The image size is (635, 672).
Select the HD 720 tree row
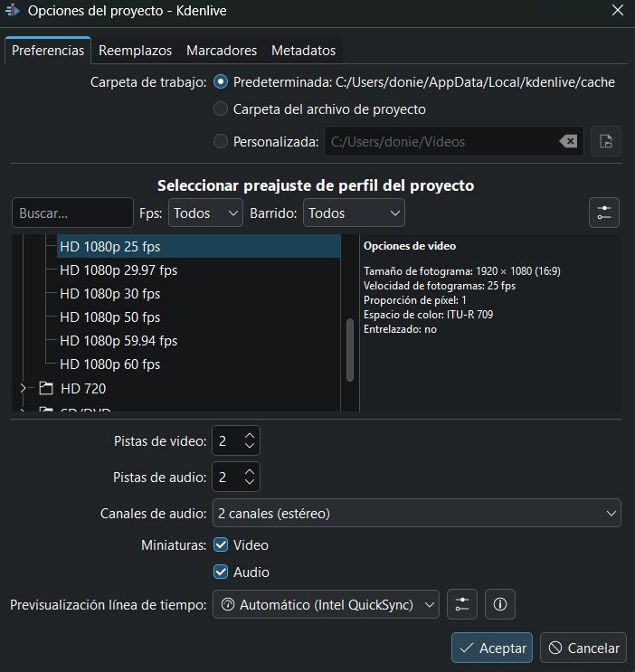pyautogui.click(x=189, y=388)
